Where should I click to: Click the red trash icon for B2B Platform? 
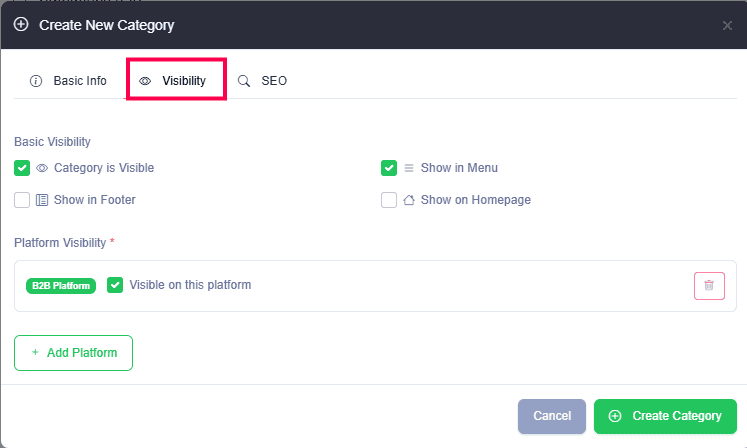coord(709,285)
